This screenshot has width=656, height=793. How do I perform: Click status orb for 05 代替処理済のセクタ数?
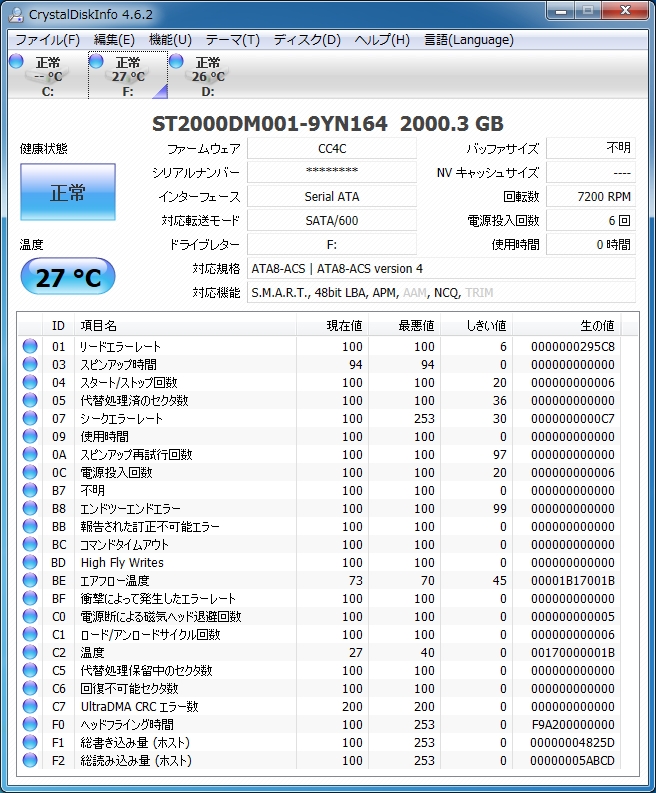click(x=30, y=400)
